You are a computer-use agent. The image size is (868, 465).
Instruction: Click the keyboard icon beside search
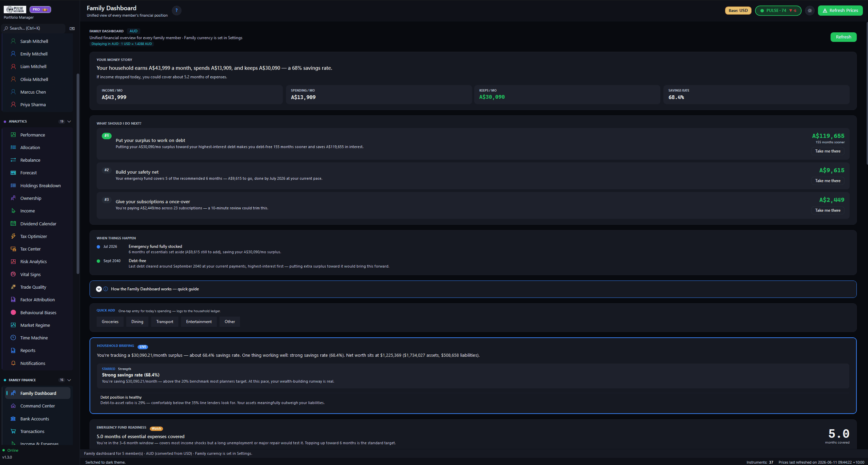click(72, 29)
